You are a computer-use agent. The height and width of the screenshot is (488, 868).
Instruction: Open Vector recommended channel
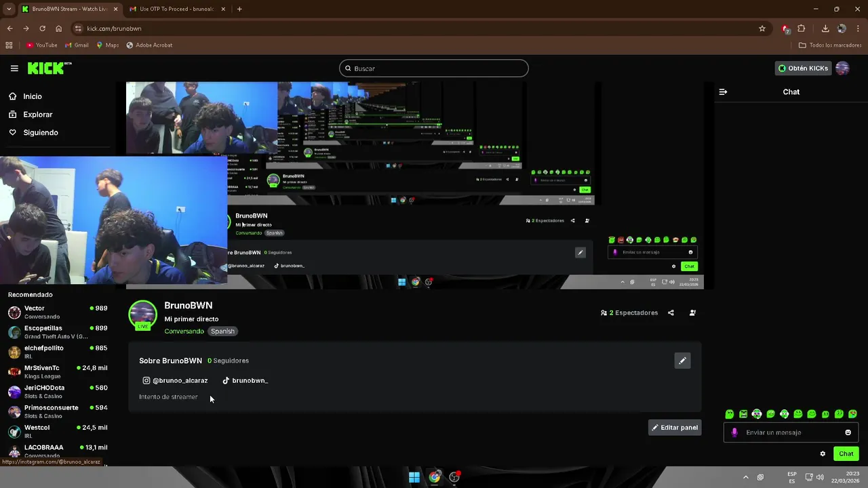pyautogui.click(x=58, y=312)
